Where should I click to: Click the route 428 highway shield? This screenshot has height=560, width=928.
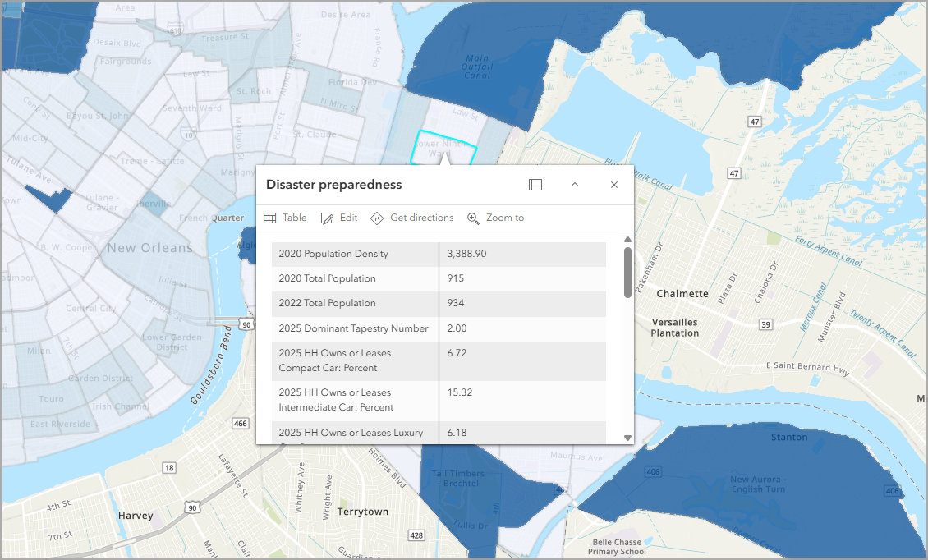(x=416, y=535)
